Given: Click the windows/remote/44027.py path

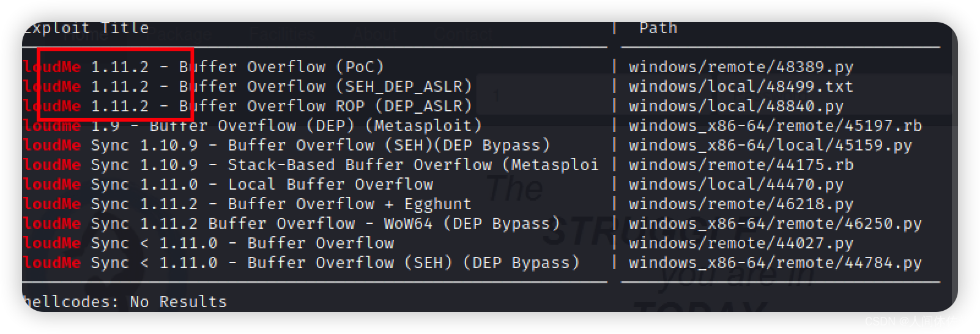Looking at the screenshot, I should point(740,243).
